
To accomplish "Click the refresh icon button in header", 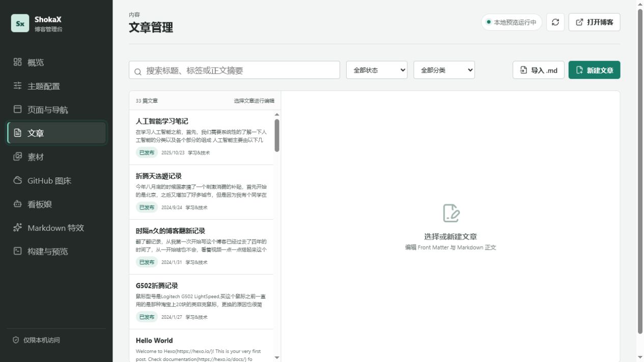I will click(555, 22).
